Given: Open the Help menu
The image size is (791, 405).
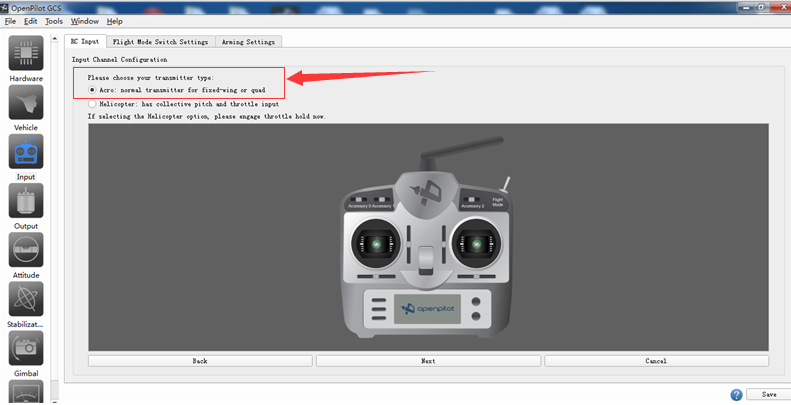Looking at the screenshot, I should pyautogui.click(x=115, y=21).
